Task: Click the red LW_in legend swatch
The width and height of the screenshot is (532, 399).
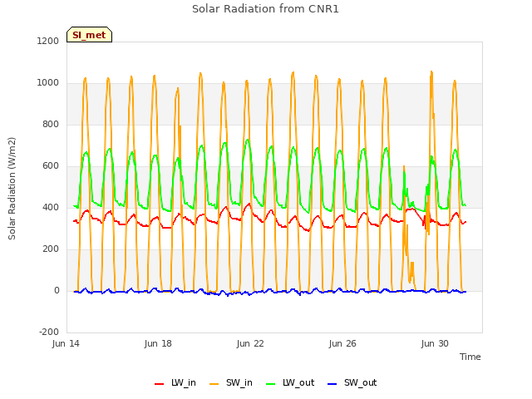Action: pyautogui.click(x=159, y=384)
